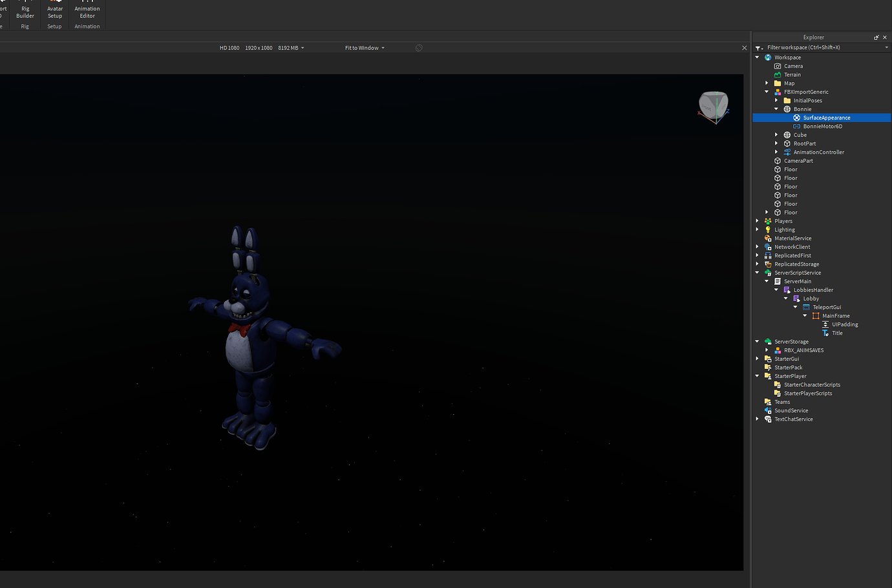This screenshot has width=892, height=588.
Task: Collapse the Bonnie mesh node
Action: (776, 109)
